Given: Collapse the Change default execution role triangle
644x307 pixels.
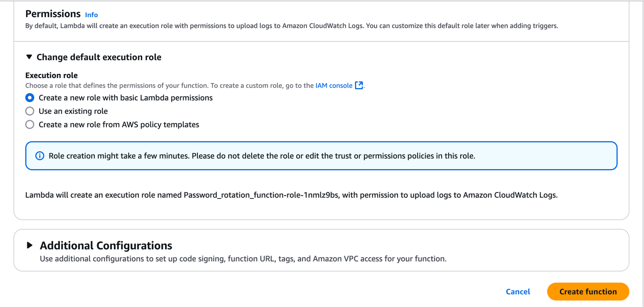Looking at the screenshot, I should click(29, 57).
